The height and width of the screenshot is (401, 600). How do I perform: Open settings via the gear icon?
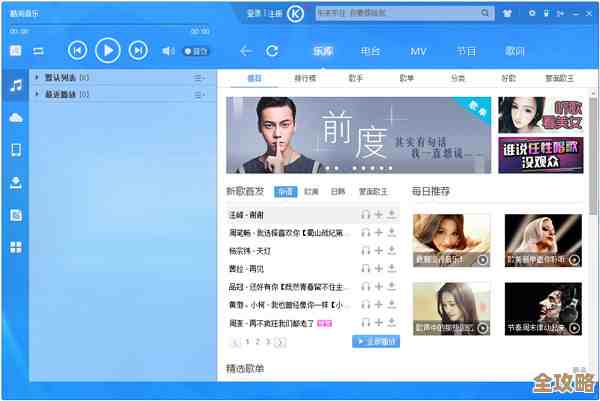[x=532, y=13]
